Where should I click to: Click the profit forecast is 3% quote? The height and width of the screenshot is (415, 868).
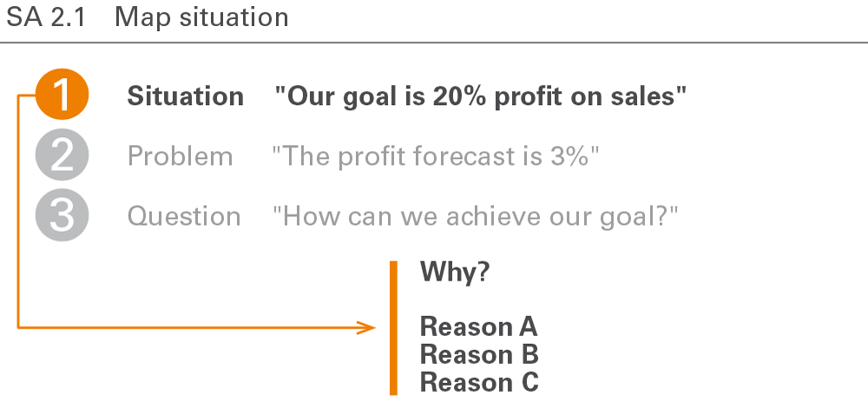pyautogui.click(x=436, y=156)
